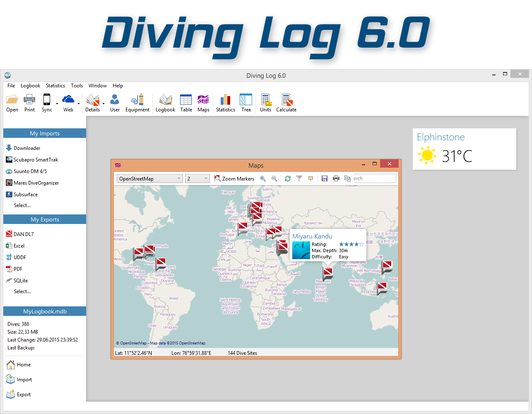
Task: Click the Maldives dive flag marker on the map
Action: click(x=327, y=272)
